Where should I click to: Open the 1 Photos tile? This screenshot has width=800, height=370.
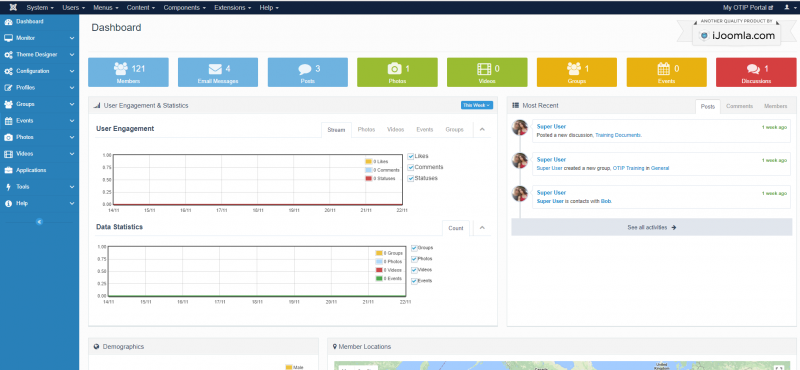[397, 72]
